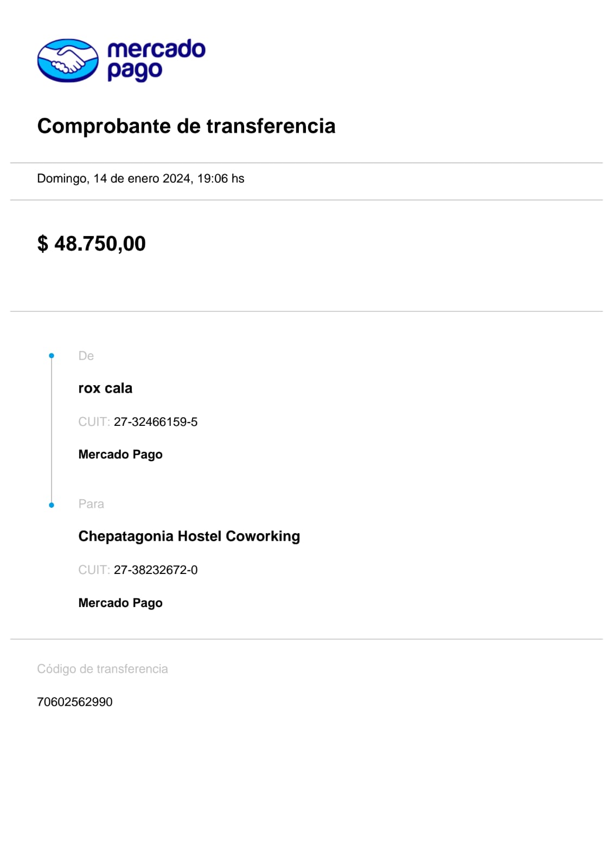613x868 pixels.
Task: Click the "De" label
Action: pyautogui.click(x=86, y=356)
